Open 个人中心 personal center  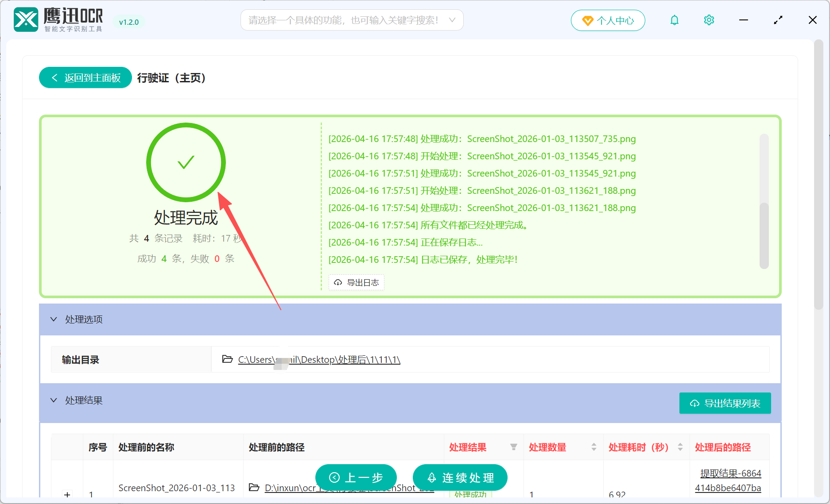click(608, 20)
